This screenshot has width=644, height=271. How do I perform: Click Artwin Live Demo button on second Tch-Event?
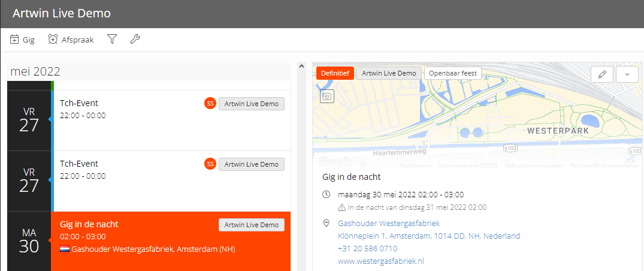pos(252,164)
